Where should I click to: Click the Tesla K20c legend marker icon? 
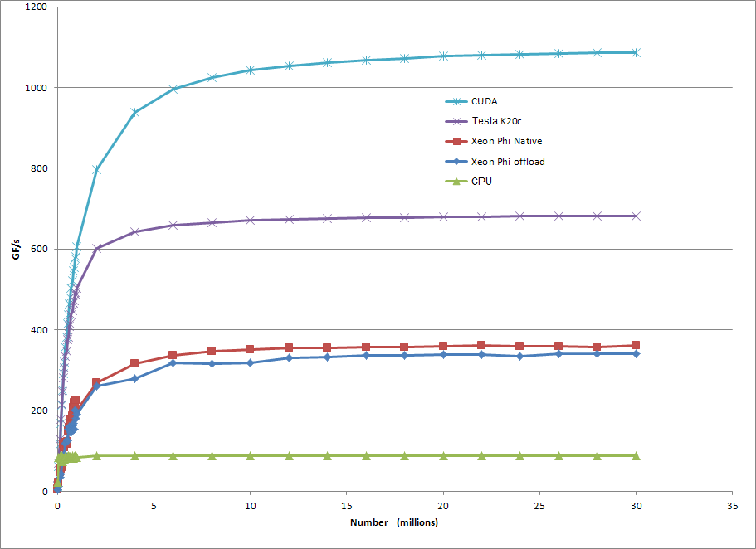[458, 120]
